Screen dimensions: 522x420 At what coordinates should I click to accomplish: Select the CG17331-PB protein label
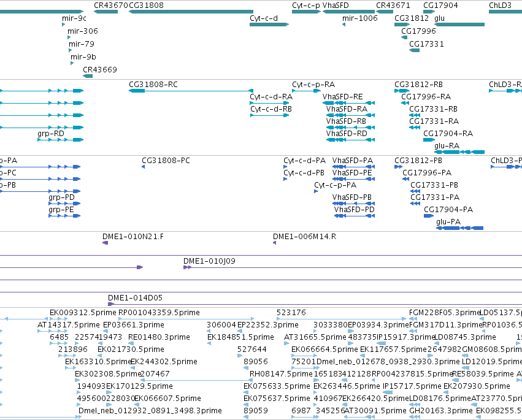tap(434, 185)
